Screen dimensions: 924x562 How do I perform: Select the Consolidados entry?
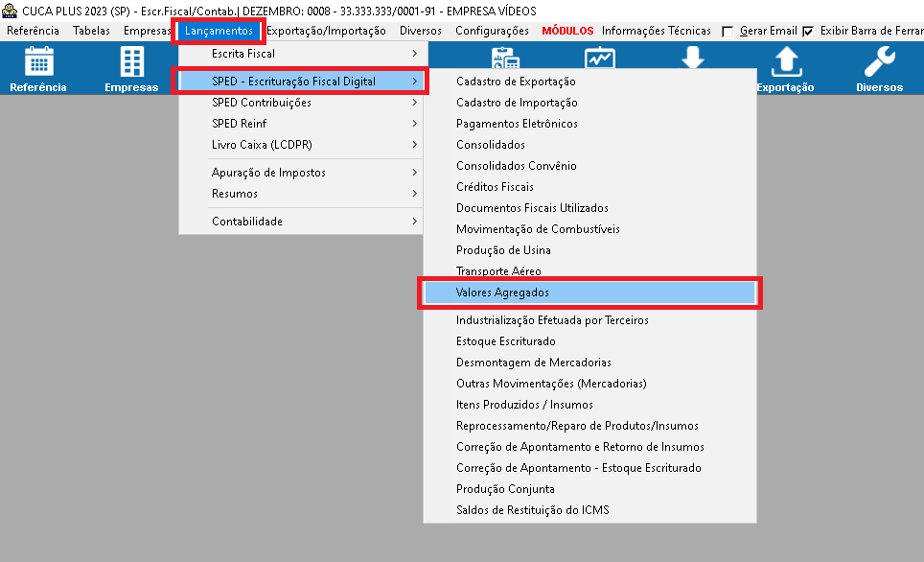[x=589, y=145]
